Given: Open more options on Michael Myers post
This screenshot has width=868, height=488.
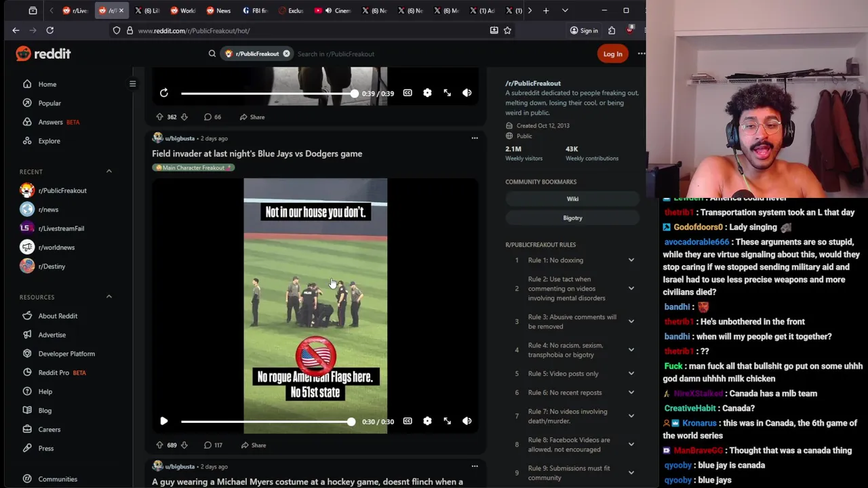Looking at the screenshot, I should pyautogui.click(x=475, y=466).
